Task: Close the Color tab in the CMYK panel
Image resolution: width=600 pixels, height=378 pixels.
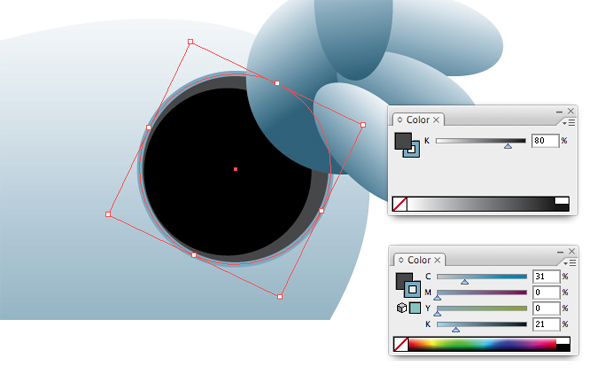Action: 437,260
